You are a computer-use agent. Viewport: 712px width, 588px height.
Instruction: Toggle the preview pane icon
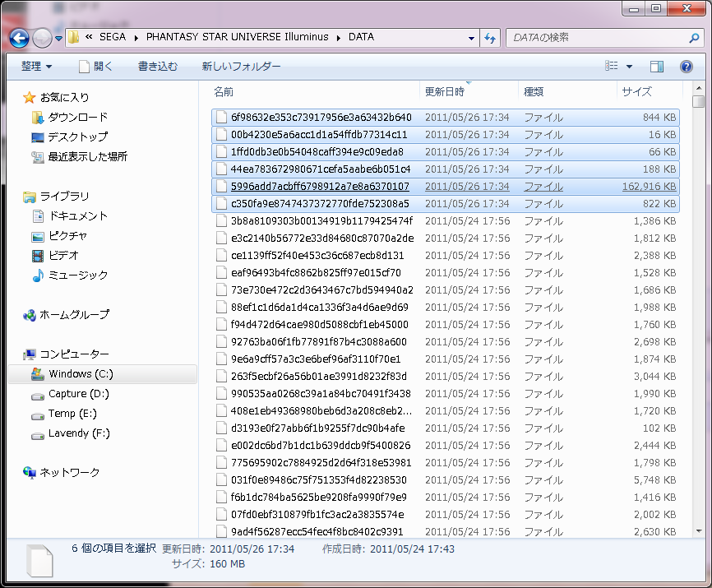pyautogui.click(x=657, y=67)
